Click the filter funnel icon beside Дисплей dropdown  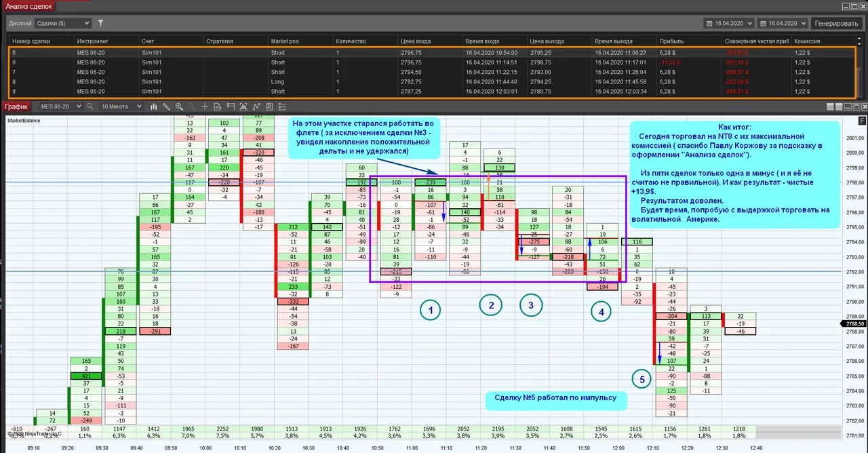tap(101, 23)
